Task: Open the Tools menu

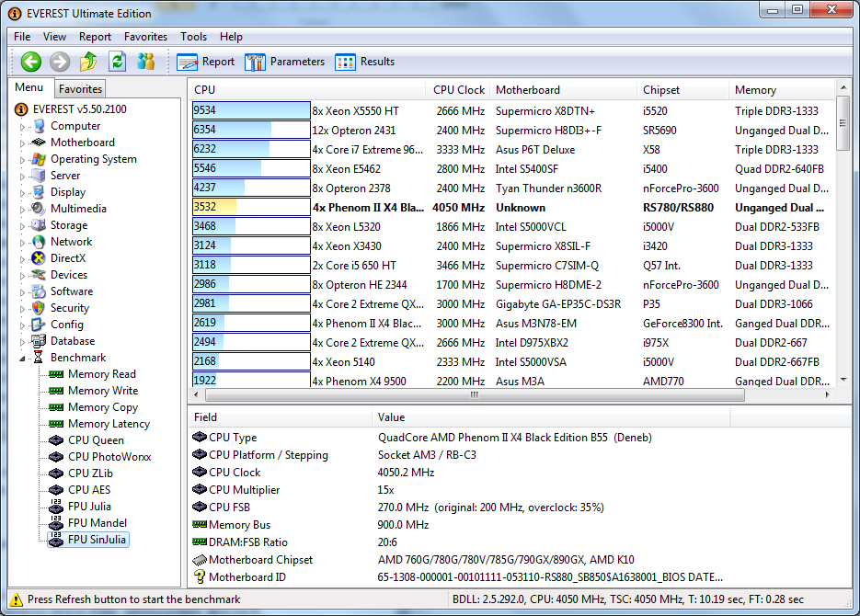Action: click(193, 37)
